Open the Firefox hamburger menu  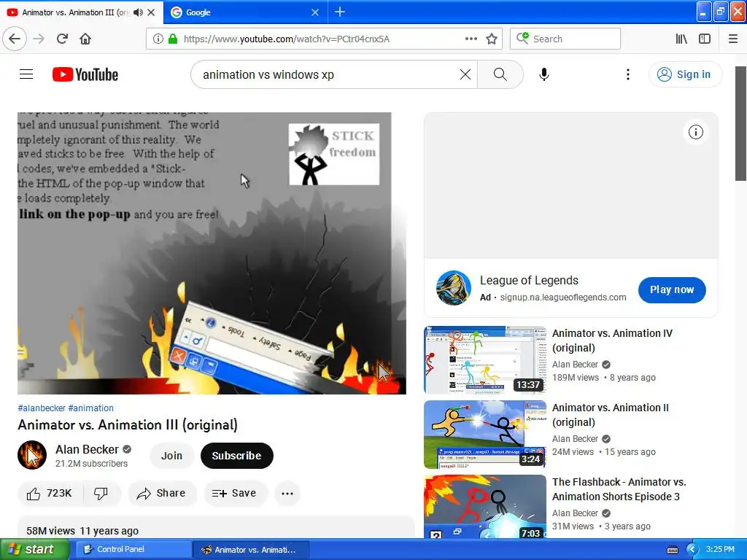(732, 39)
